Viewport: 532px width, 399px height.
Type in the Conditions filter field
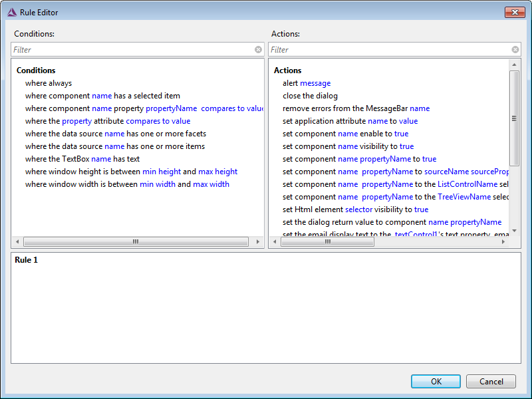pos(133,50)
